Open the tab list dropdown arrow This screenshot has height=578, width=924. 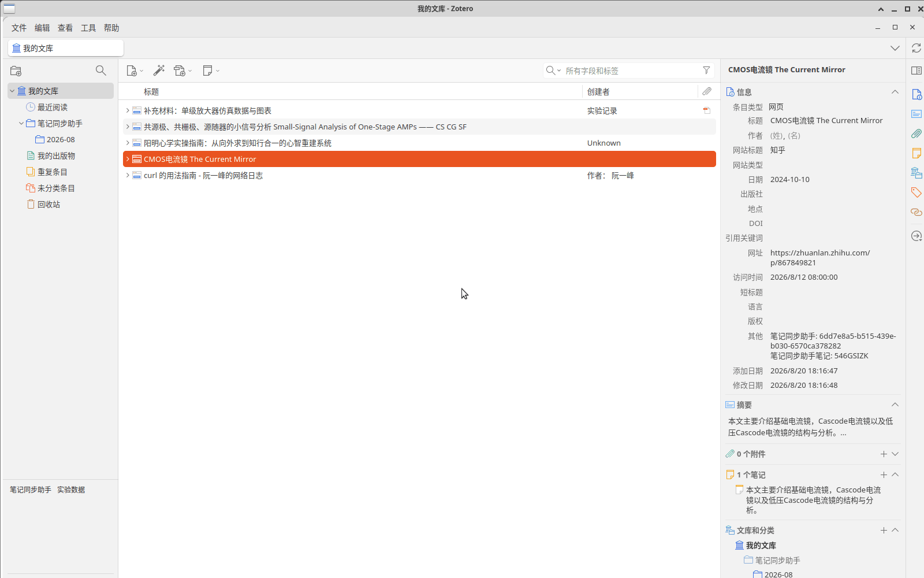(895, 48)
